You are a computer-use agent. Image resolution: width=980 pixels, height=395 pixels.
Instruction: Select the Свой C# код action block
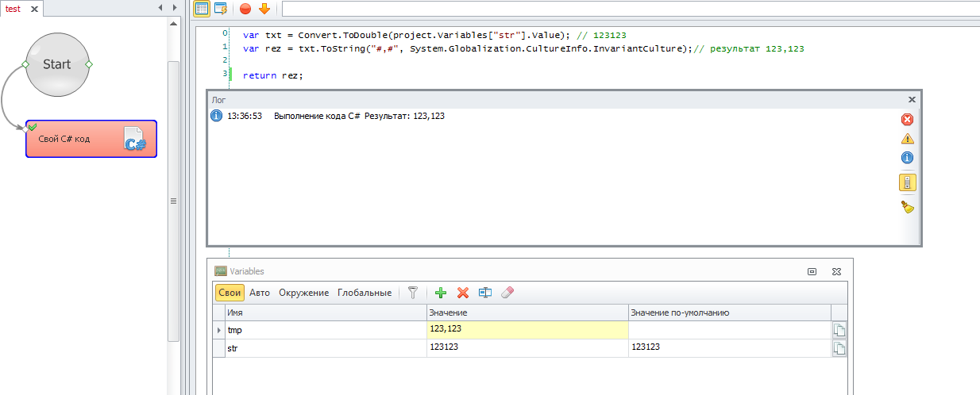(91, 140)
